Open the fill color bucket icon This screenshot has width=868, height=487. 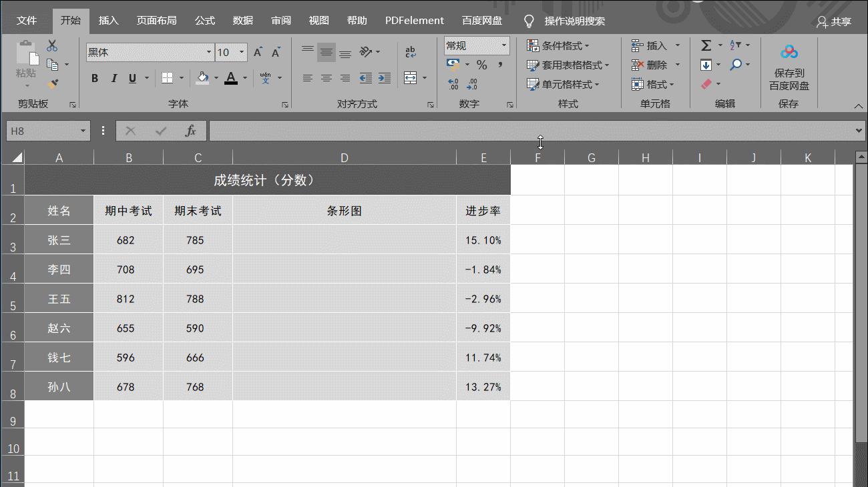coord(202,78)
